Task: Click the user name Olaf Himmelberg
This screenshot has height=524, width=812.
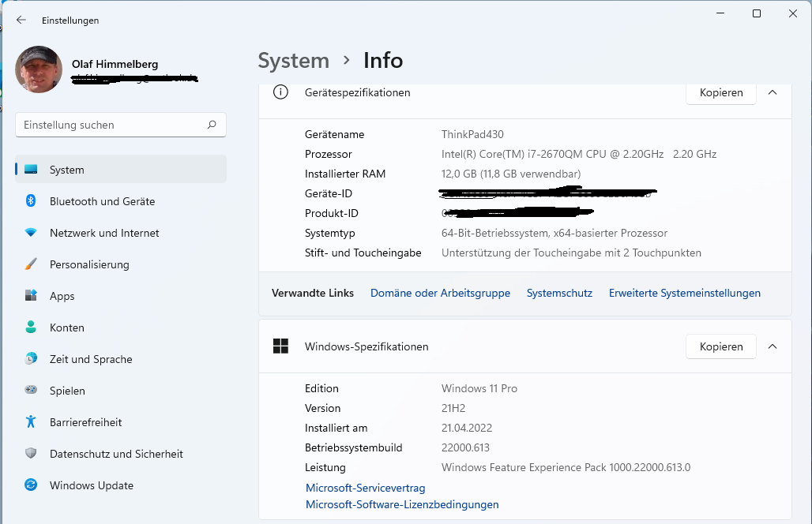Action: click(x=115, y=64)
